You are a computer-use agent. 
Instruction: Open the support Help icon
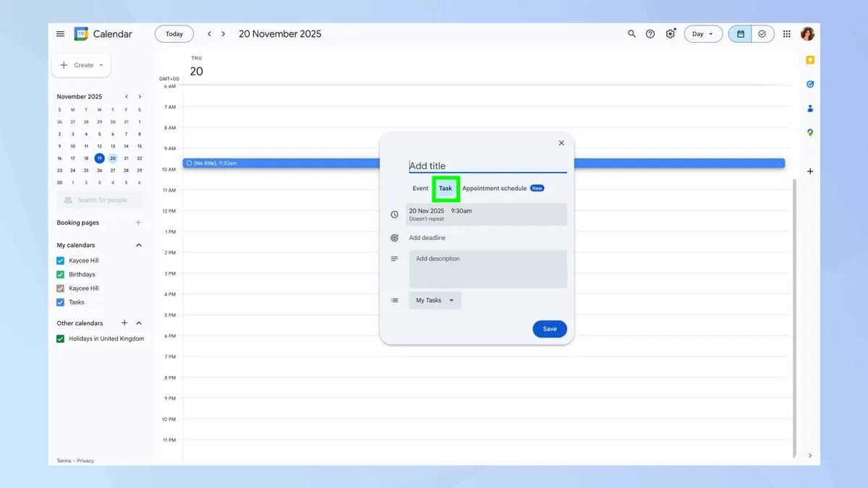(650, 33)
